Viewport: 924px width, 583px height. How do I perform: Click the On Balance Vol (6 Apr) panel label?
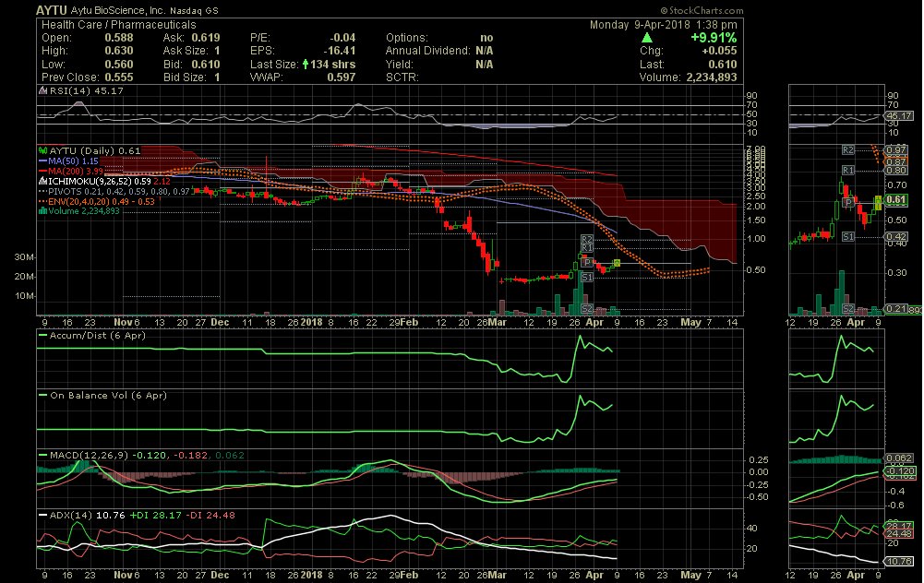coord(108,395)
